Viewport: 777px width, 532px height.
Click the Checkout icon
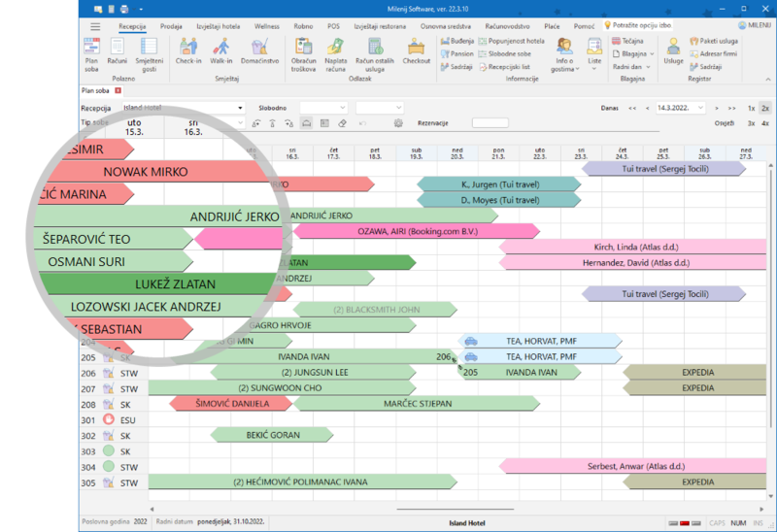pos(417,50)
